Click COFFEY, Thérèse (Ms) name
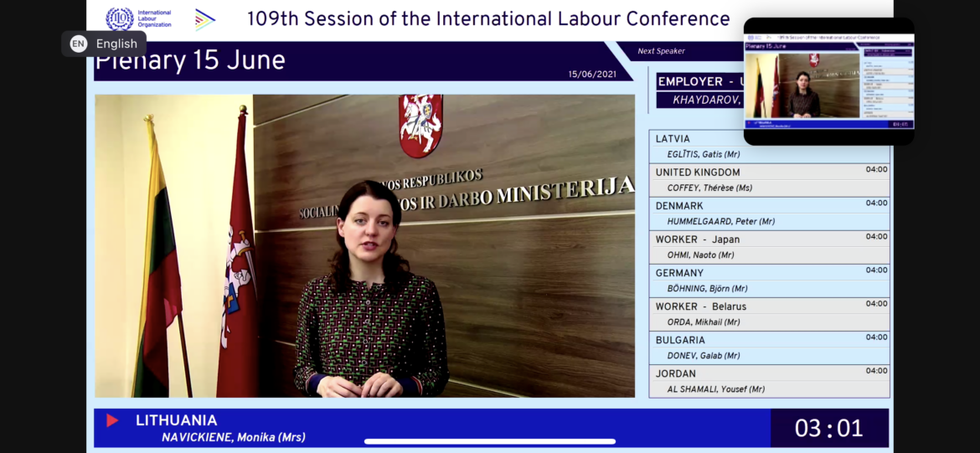This screenshot has width=980, height=453. [709, 188]
